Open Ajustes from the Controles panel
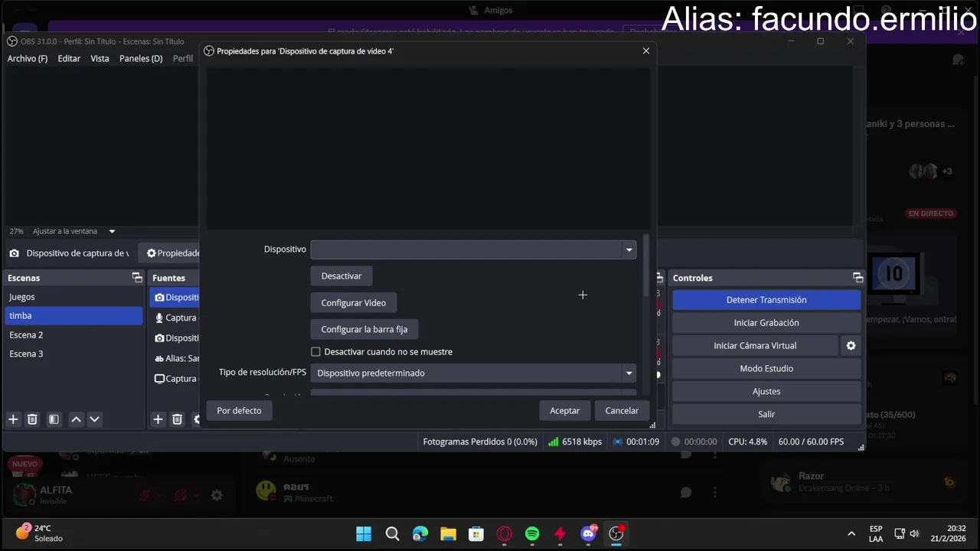This screenshot has width=980, height=551. (766, 392)
